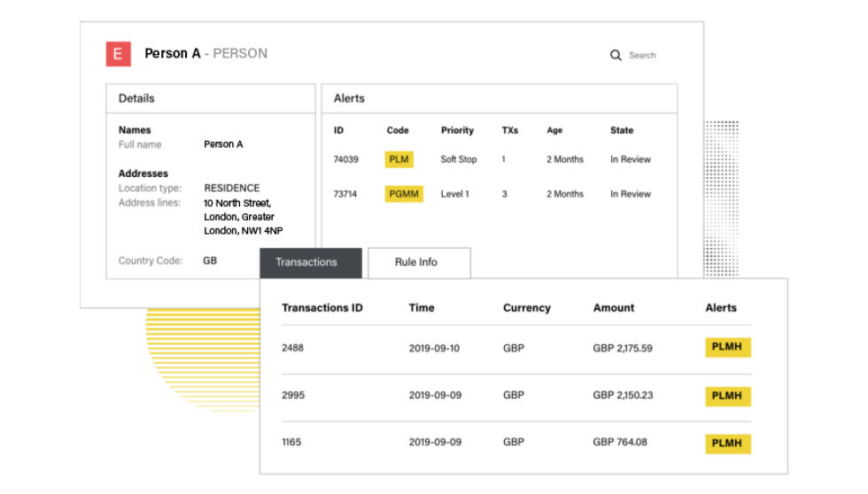Sort alerts by Priority column header
The height and width of the screenshot is (494, 868).
(457, 130)
